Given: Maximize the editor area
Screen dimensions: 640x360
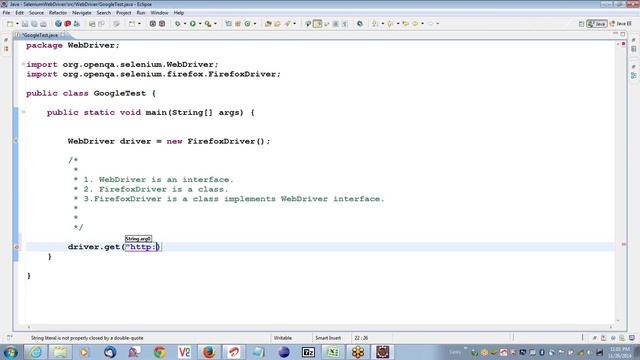Looking at the screenshot, I should (x=623, y=34).
